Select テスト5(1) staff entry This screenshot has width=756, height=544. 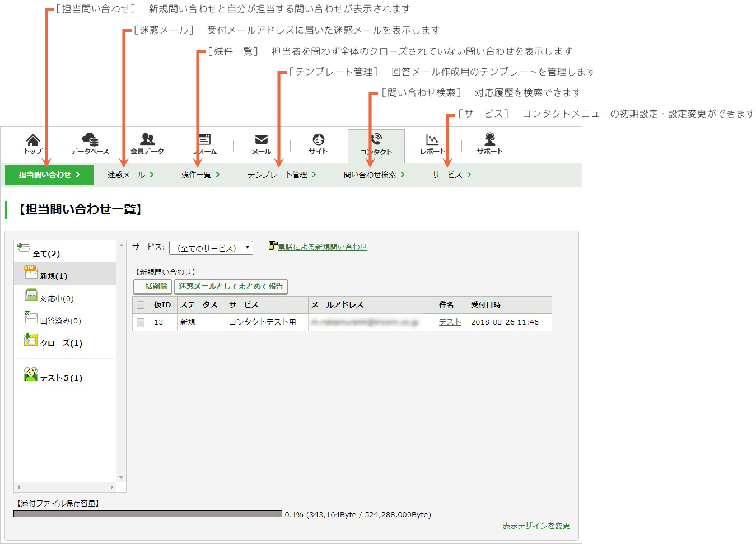point(61,378)
